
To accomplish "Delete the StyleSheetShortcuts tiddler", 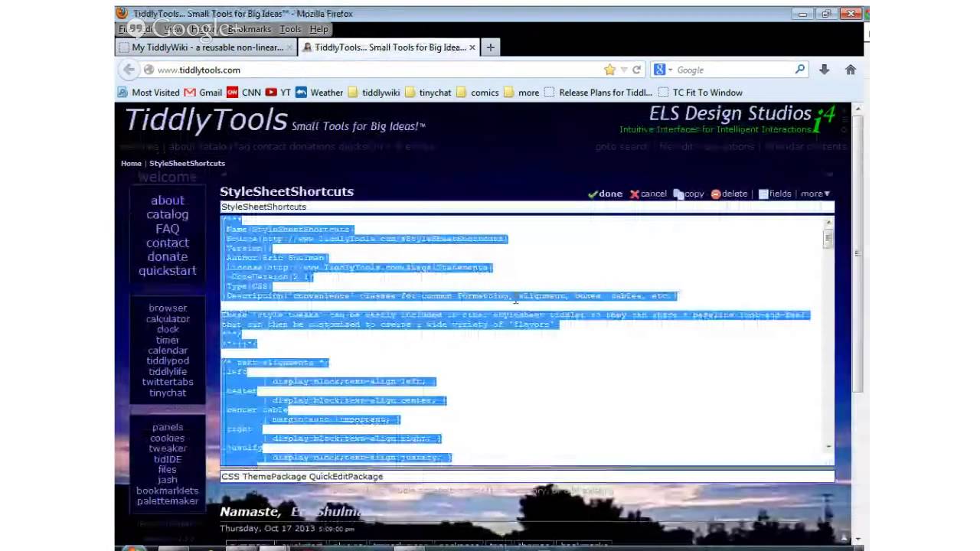I will (x=729, y=194).
